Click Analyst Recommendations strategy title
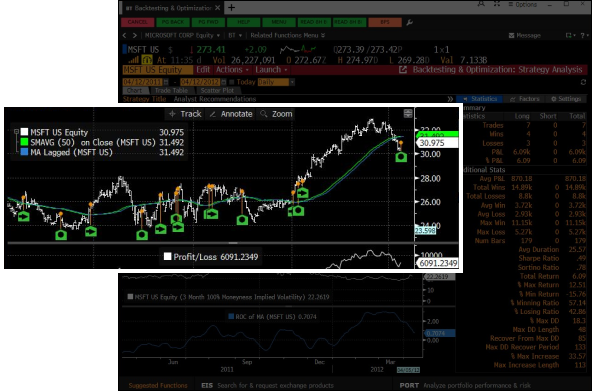Screen dimensions: 592x391 pos(215,99)
